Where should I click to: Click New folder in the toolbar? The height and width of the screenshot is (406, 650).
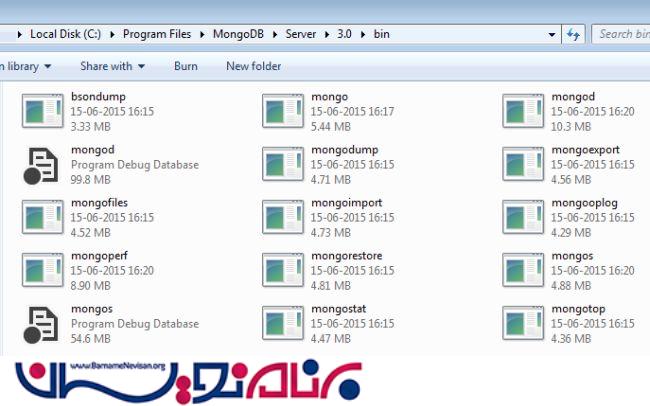[x=254, y=66]
